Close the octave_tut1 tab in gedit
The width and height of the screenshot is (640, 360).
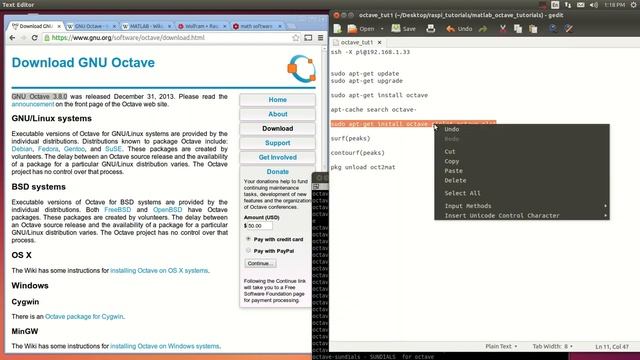coord(379,42)
